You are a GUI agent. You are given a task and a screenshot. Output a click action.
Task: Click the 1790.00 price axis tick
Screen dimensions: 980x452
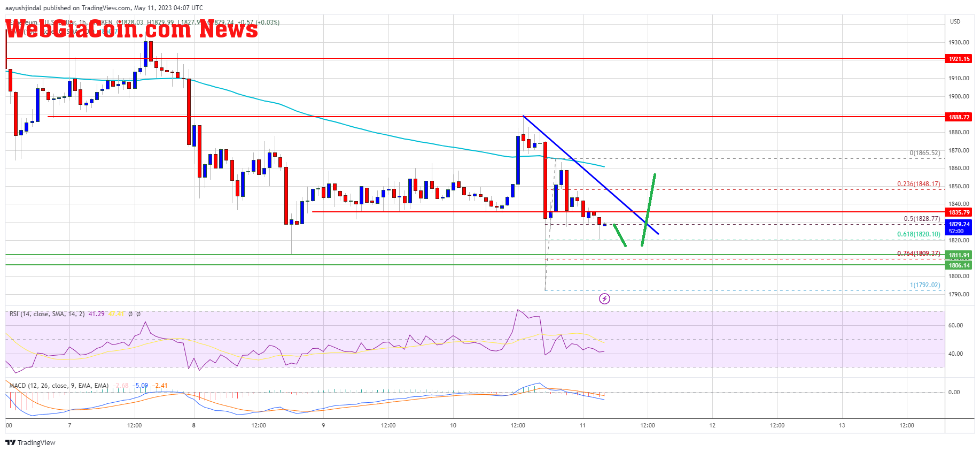959,294
